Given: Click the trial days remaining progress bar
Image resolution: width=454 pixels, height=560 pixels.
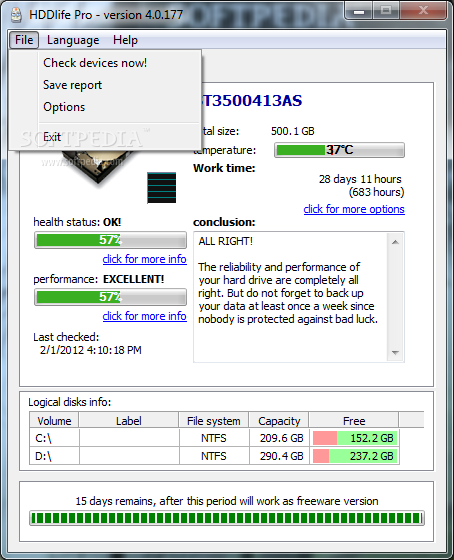Looking at the screenshot, I should click(x=227, y=518).
